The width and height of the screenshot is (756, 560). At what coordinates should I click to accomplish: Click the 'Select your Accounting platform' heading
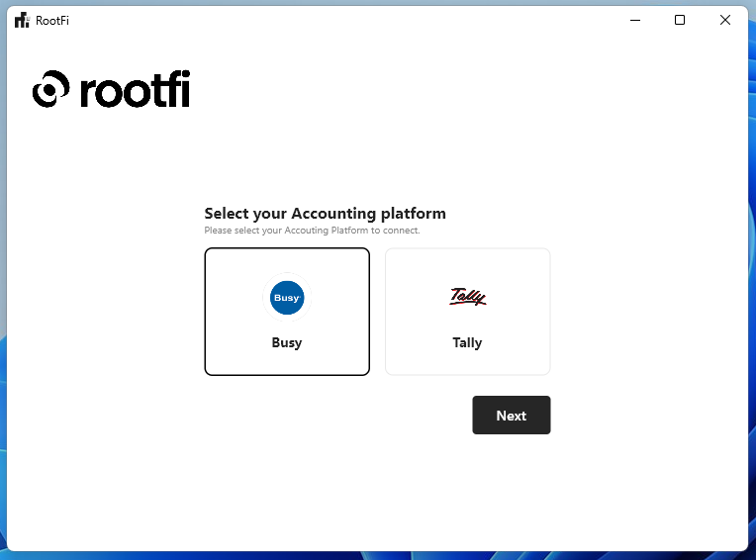(325, 213)
